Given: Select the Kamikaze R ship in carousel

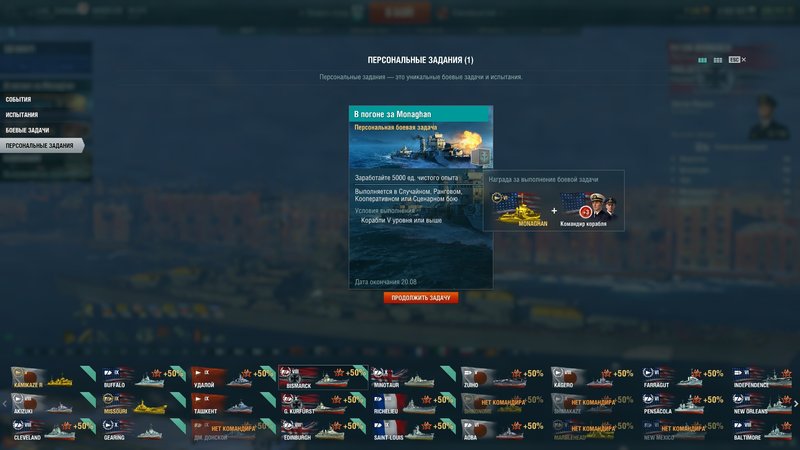Looking at the screenshot, I should (x=53, y=378).
